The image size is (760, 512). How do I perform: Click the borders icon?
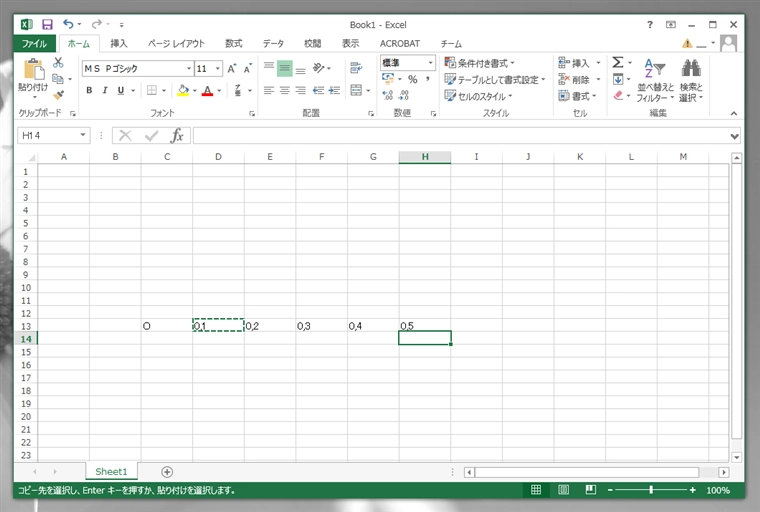click(152, 90)
